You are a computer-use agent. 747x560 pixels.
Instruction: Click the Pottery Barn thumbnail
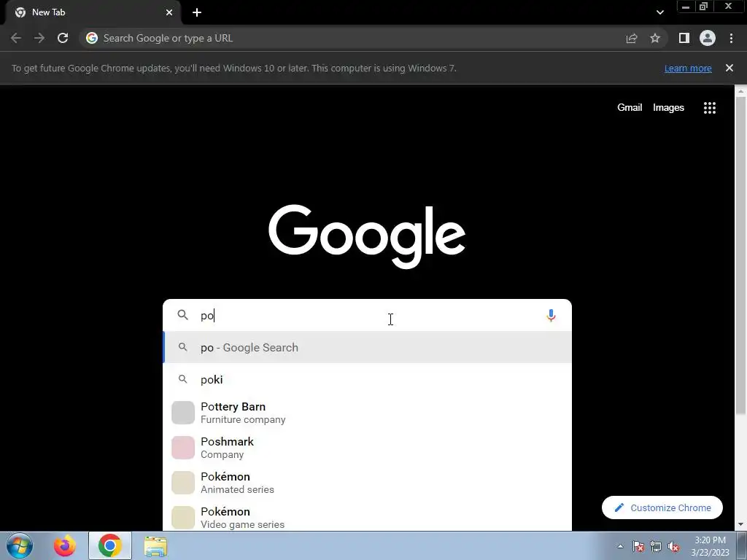[x=183, y=413]
